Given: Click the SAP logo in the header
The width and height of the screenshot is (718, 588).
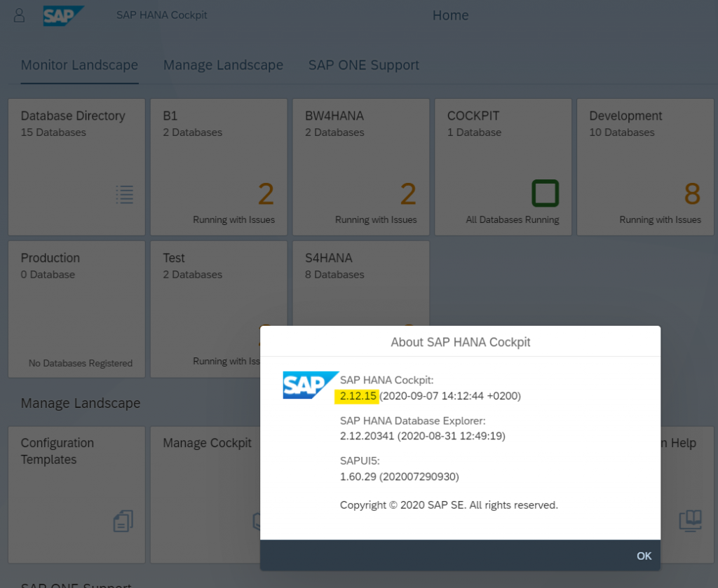Looking at the screenshot, I should (63, 15).
